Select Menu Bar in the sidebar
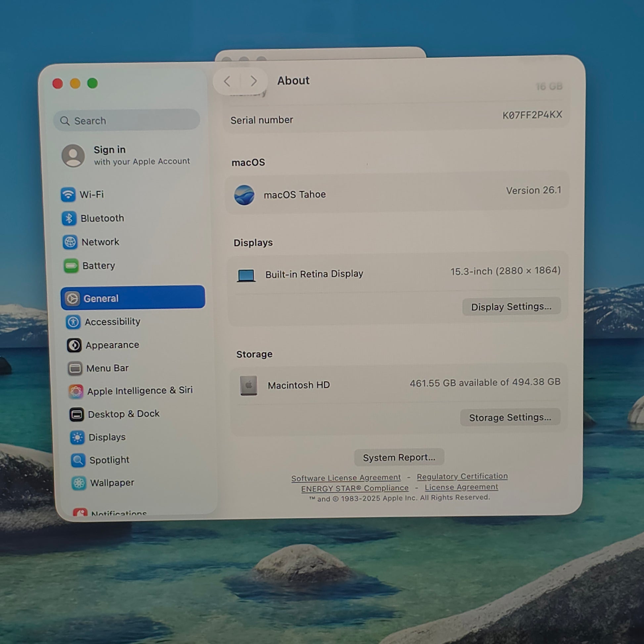Viewport: 644px width, 644px height. click(107, 368)
